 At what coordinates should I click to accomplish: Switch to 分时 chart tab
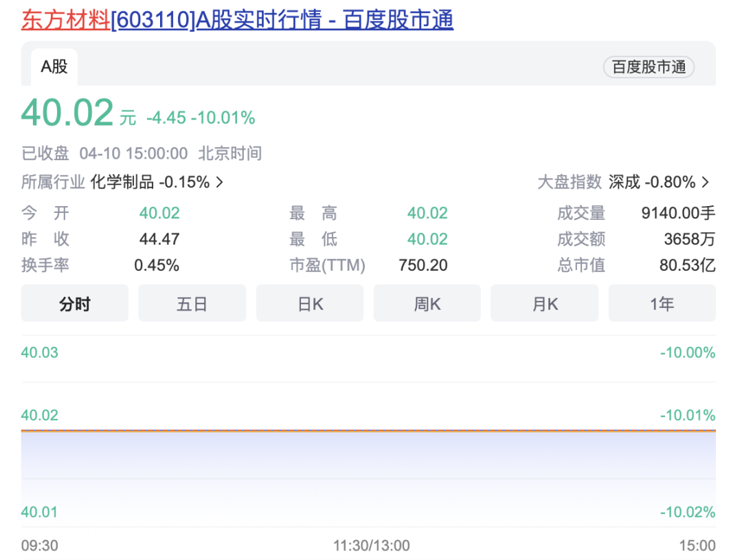pos(74,304)
